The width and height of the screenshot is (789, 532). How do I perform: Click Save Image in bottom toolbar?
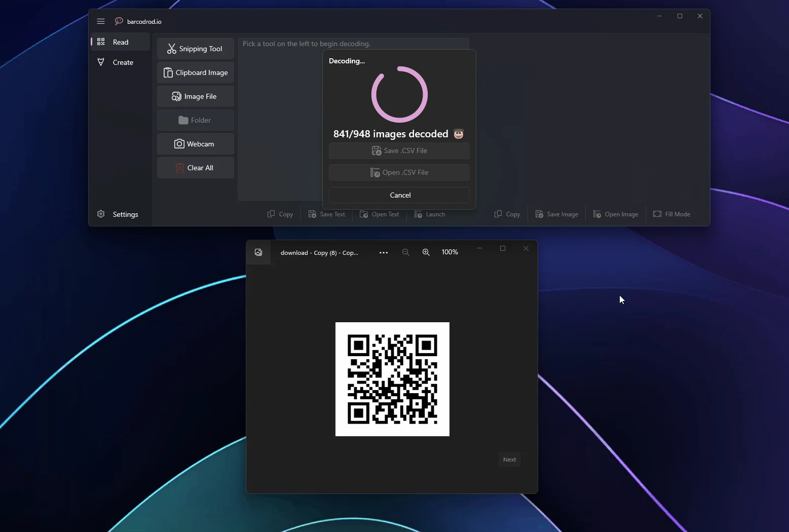(557, 214)
